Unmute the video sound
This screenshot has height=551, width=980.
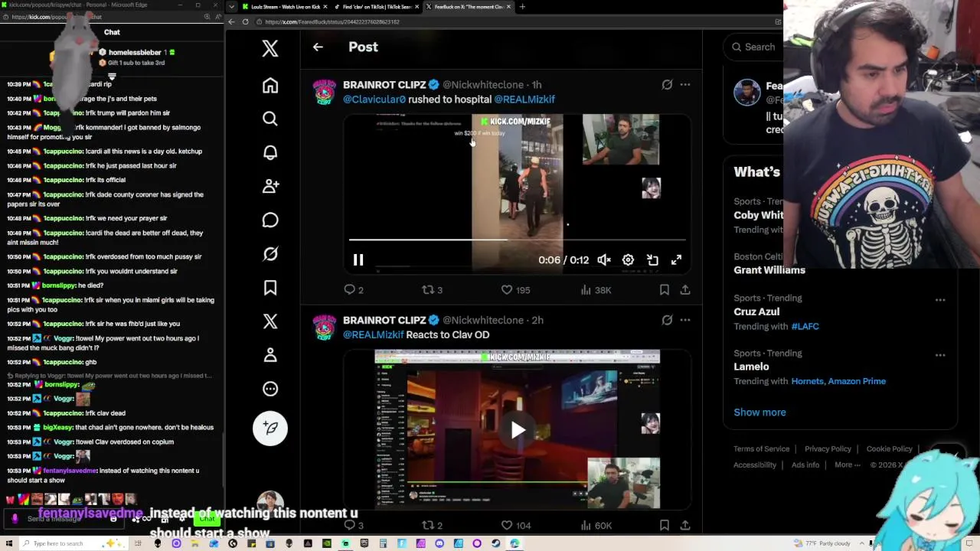[604, 260]
